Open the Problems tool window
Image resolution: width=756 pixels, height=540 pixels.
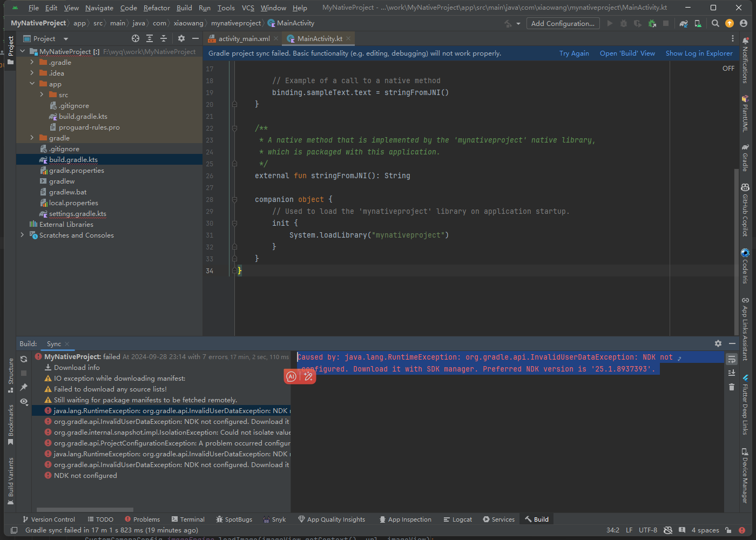tap(142, 519)
